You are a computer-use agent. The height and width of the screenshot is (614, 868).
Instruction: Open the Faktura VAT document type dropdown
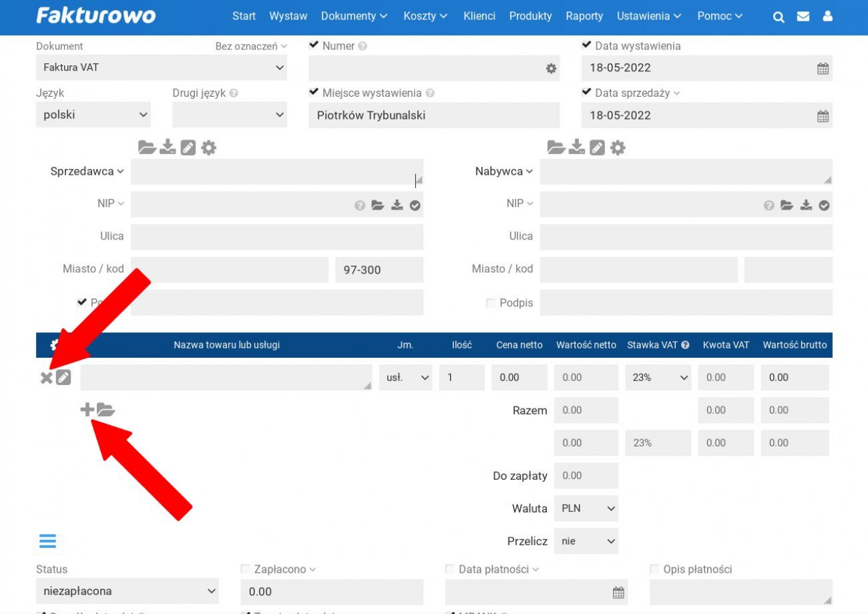(x=161, y=67)
